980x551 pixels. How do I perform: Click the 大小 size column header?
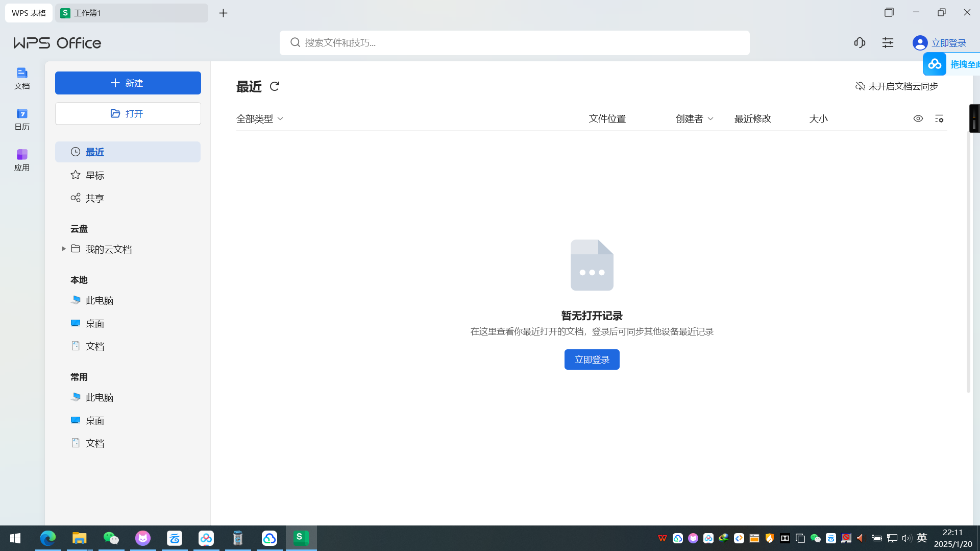click(818, 118)
